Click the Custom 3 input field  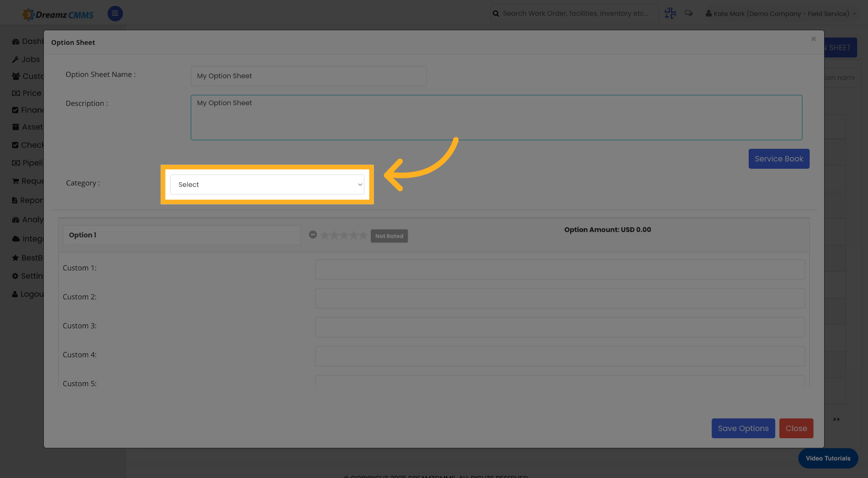tap(560, 327)
